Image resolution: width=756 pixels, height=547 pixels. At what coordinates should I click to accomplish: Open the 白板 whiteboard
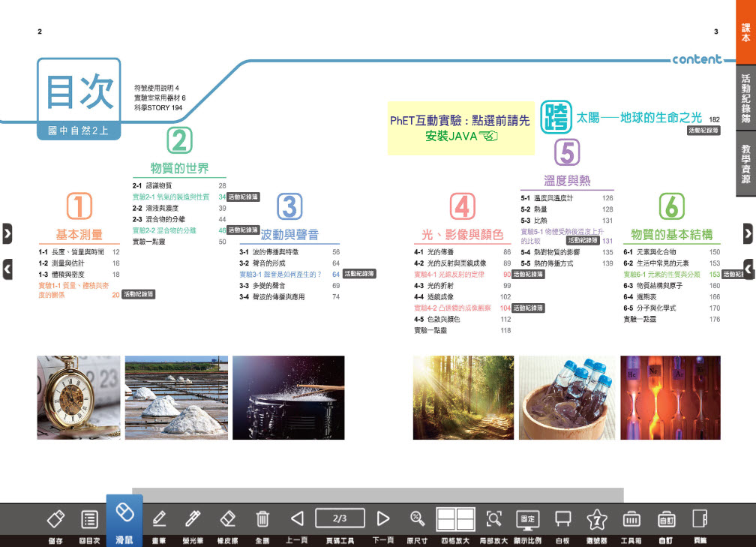click(562, 519)
